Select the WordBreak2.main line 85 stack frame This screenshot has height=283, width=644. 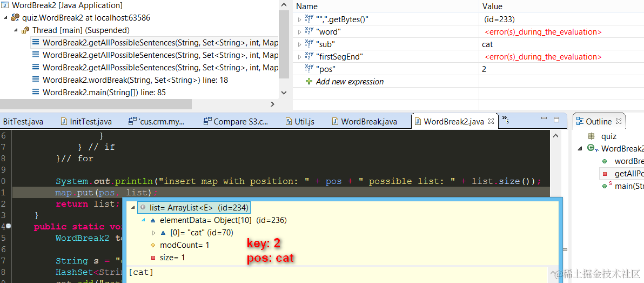[x=104, y=93]
